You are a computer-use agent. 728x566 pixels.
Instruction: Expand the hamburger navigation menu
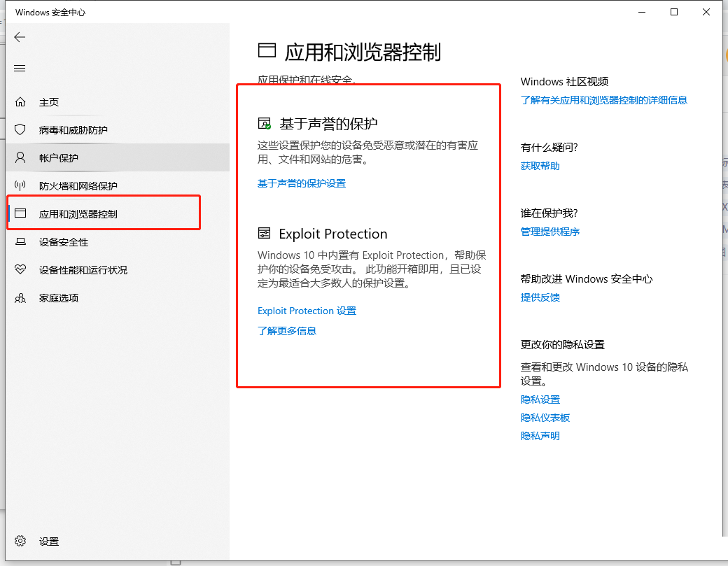tap(20, 68)
